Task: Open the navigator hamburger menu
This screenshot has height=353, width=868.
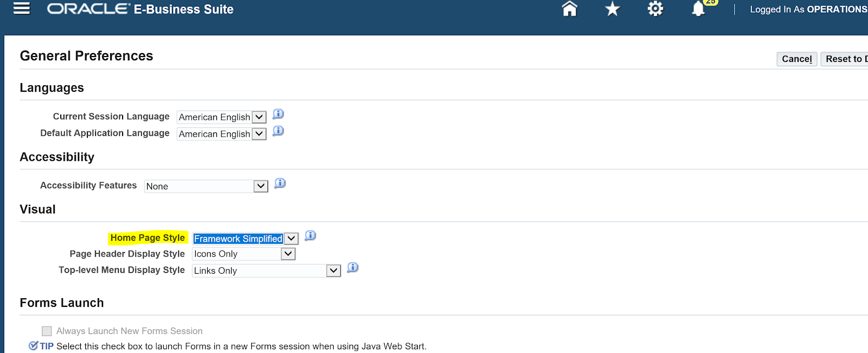Action: click(x=21, y=9)
